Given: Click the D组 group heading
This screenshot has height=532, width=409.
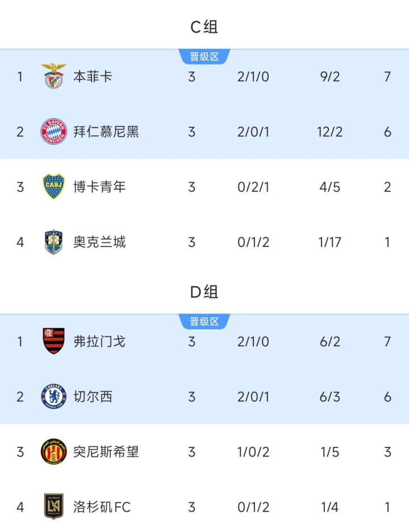Looking at the screenshot, I should [x=204, y=292].
